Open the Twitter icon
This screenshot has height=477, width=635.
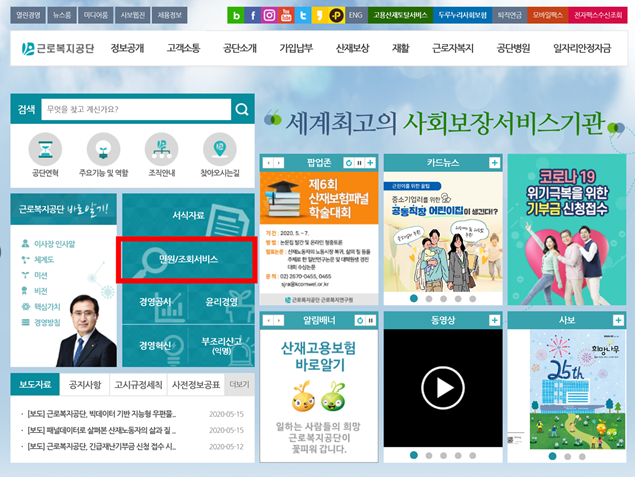click(x=303, y=15)
